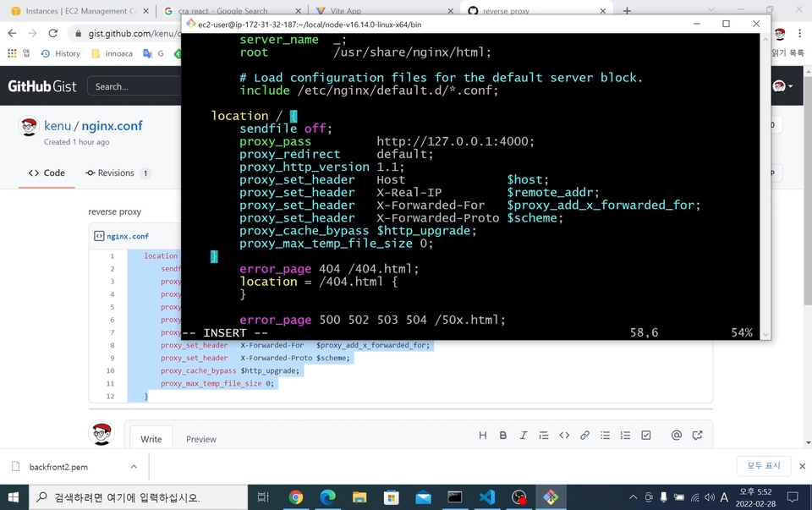Reference an issue or discussion icon
This screenshot has height=510, width=812.
click(x=697, y=436)
